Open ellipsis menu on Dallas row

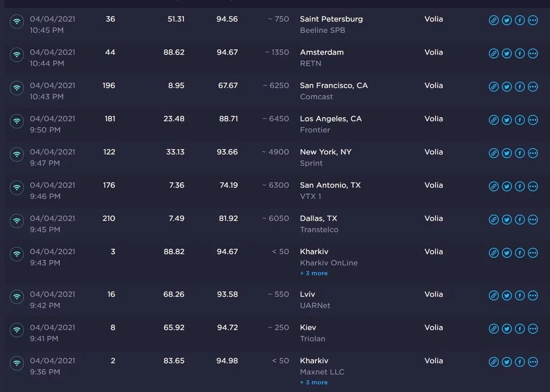pyautogui.click(x=533, y=220)
